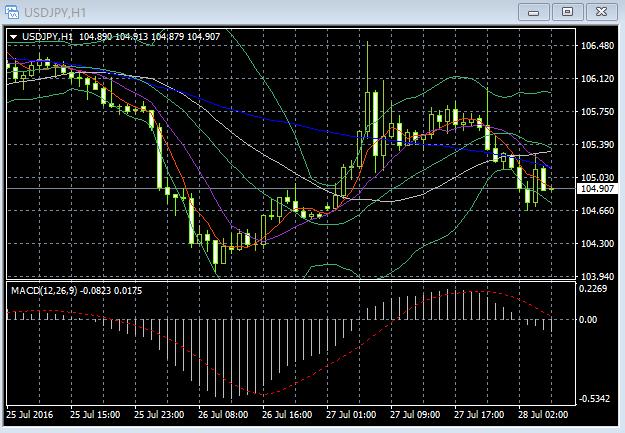
Task: Click time axis label 27 Jul 09:00
Action: tap(415, 415)
